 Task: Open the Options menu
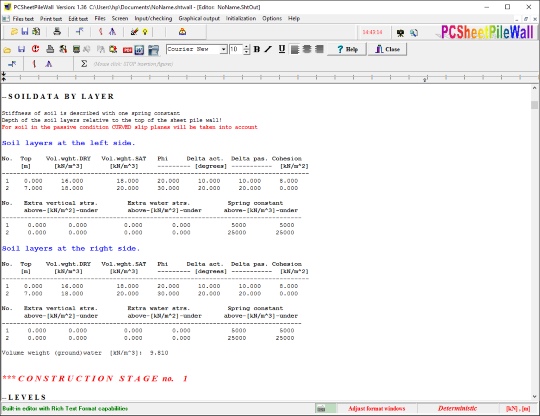click(272, 19)
